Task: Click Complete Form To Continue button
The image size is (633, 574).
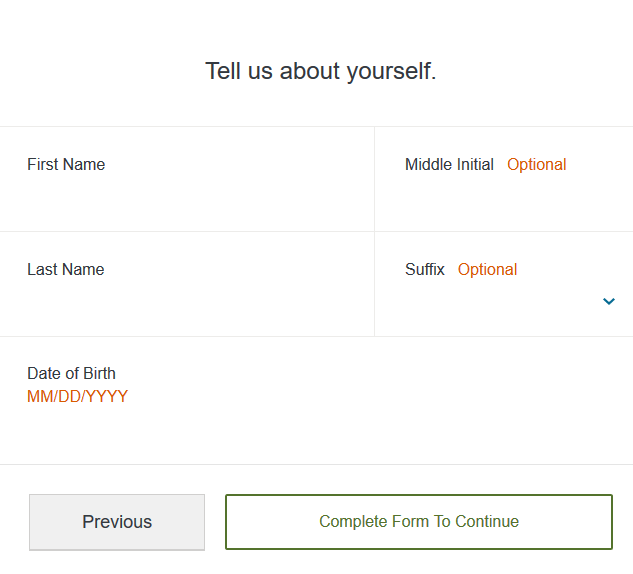Action: click(419, 522)
